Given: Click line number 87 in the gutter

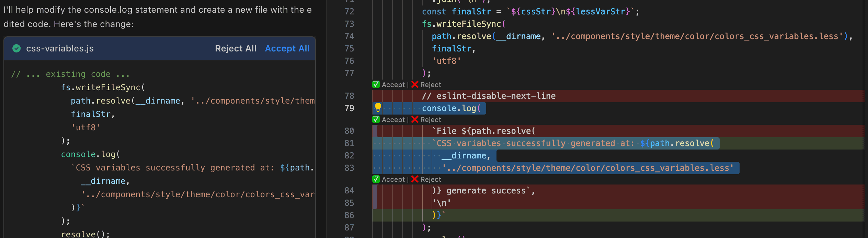Looking at the screenshot, I should [x=349, y=228].
